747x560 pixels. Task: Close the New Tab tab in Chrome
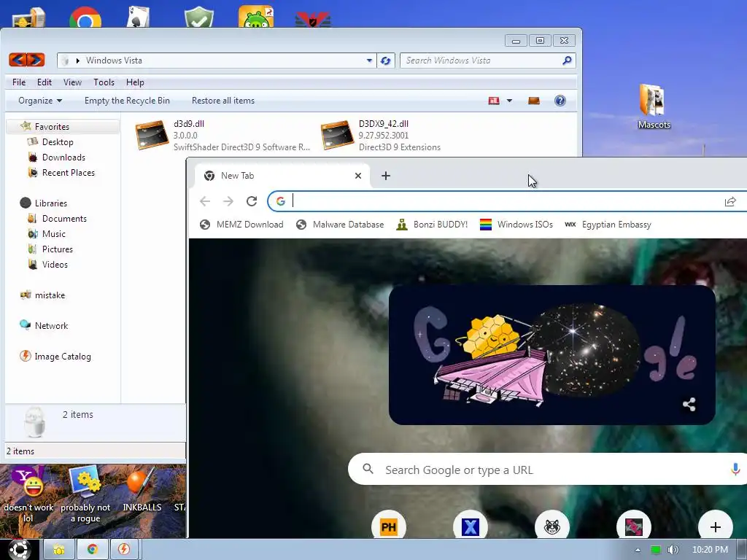click(358, 176)
